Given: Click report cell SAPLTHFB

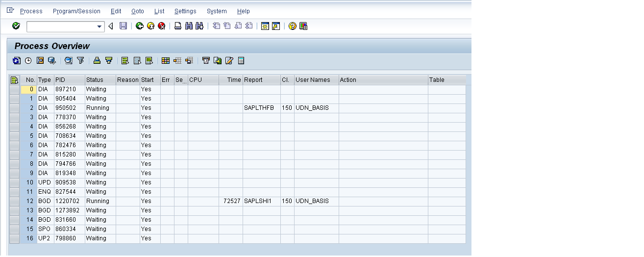Looking at the screenshot, I should pos(261,108).
